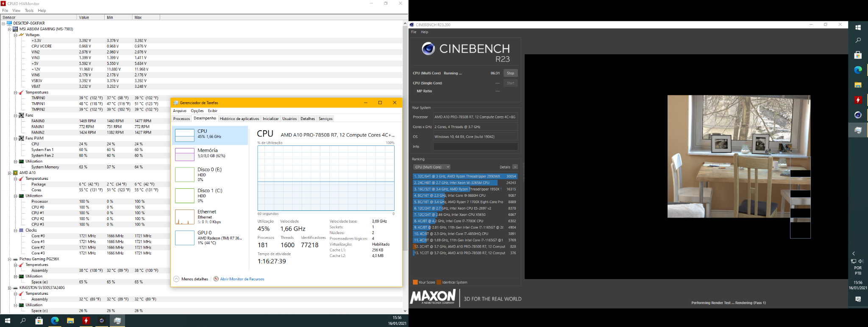
Task: Collapse the KINGSTON SV300S37A240G node
Action: (x=9, y=288)
